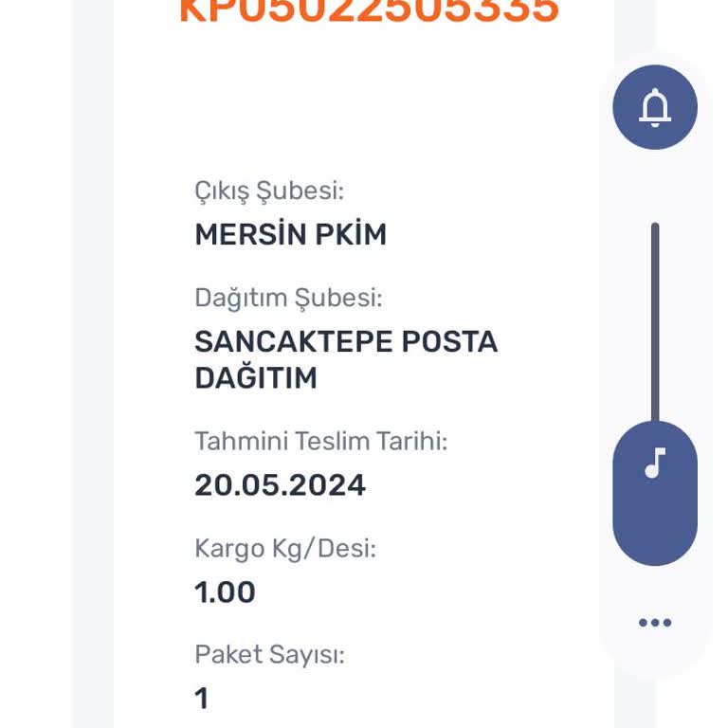The width and height of the screenshot is (728, 728).
Task: Tap the notification bell icon
Action: (655, 107)
